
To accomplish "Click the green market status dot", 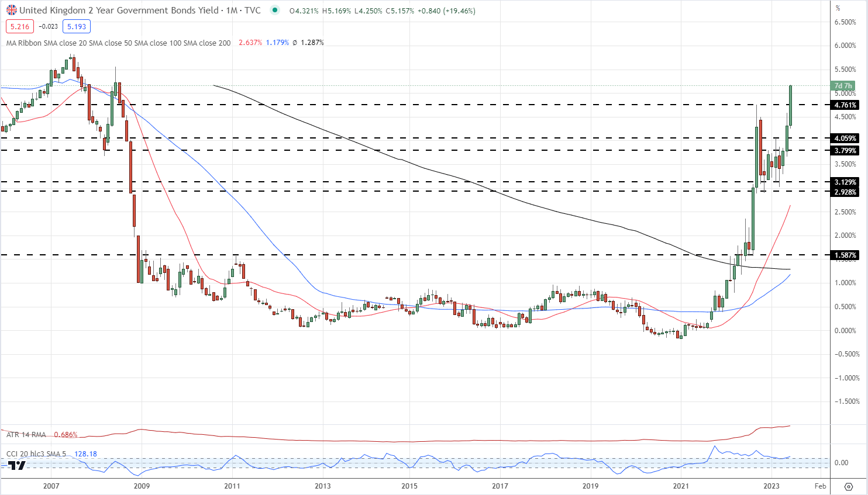I will [275, 11].
